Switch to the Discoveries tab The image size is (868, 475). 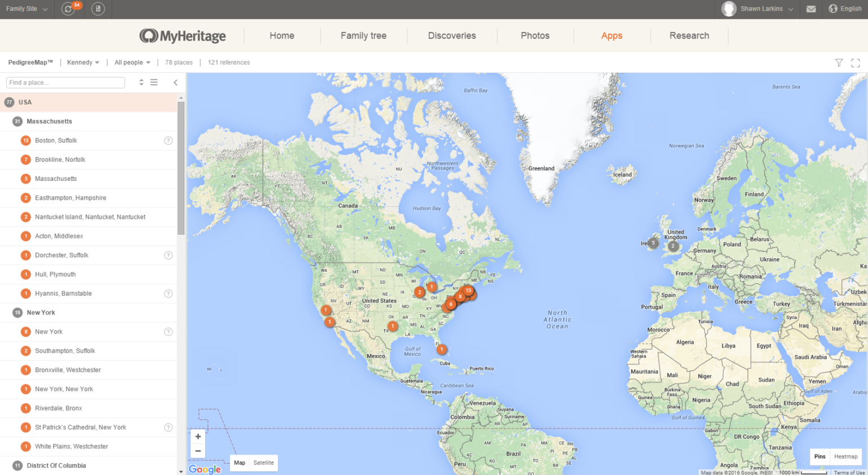point(452,35)
